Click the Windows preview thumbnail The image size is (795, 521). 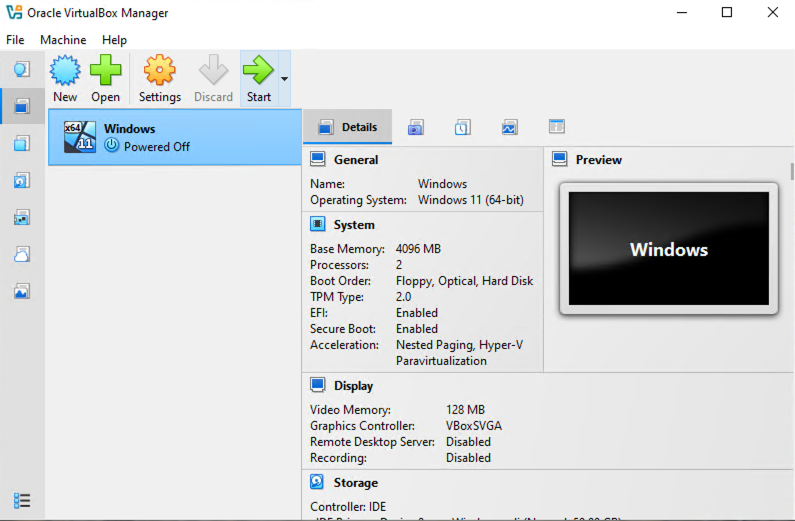668,248
